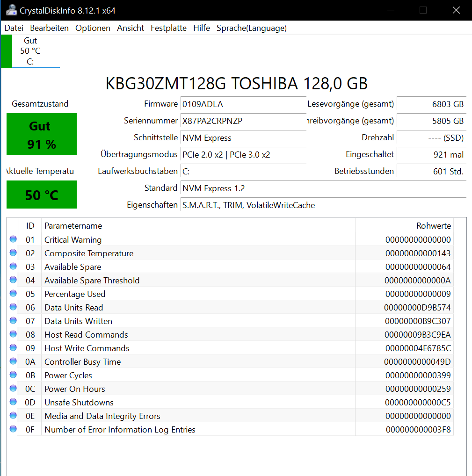Click the status dot for Power Cycles
The image size is (472, 476).
pyautogui.click(x=13, y=375)
